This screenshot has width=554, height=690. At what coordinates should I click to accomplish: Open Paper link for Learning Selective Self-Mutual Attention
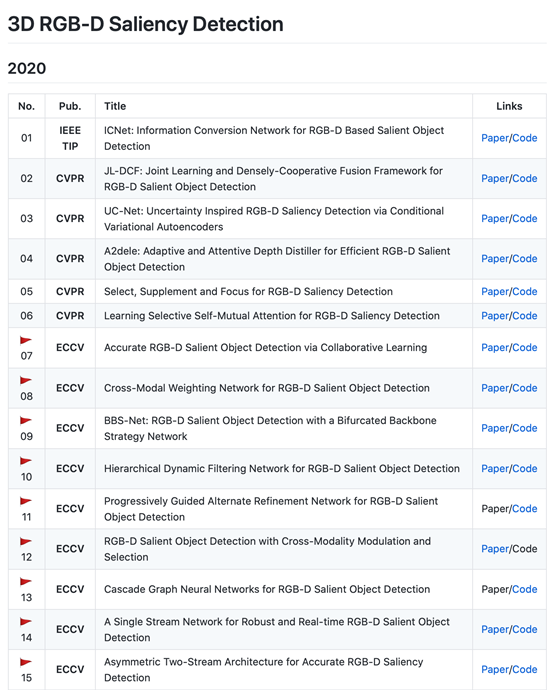click(495, 316)
